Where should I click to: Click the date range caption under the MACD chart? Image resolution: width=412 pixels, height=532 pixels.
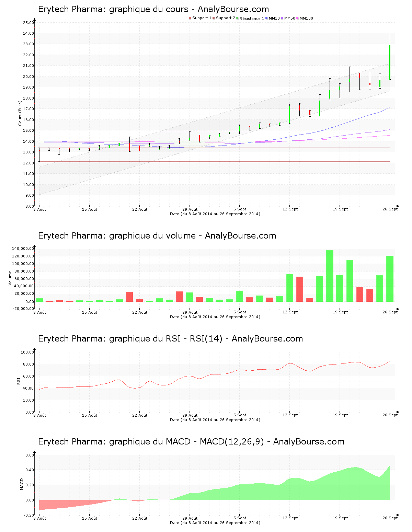pyautogui.click(x=215, y=523)
